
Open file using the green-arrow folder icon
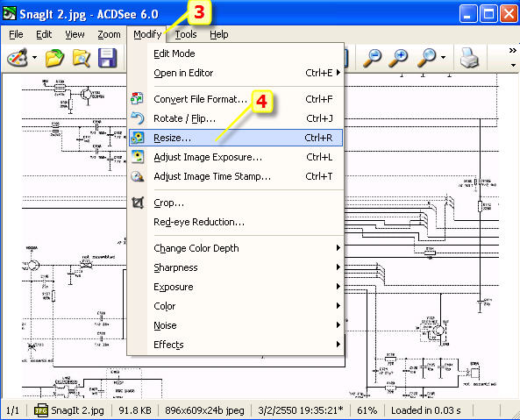[54, 58]
